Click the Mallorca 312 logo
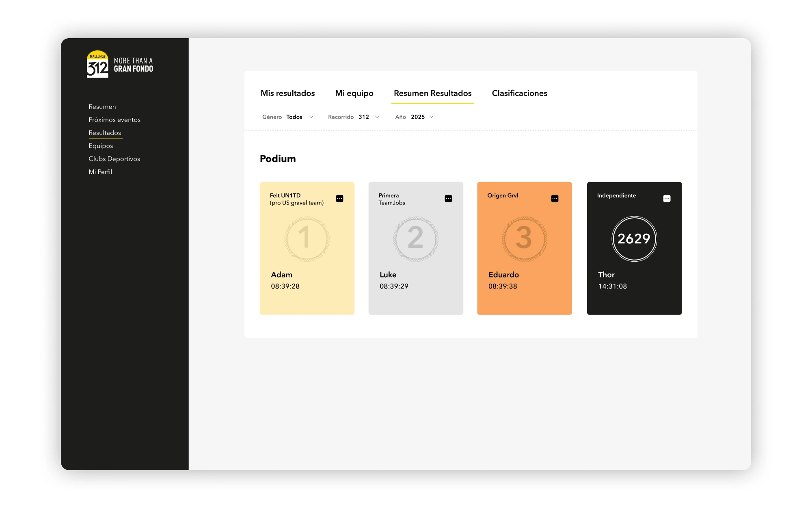This screenshot has width=812, height=508. click(97, 64)
